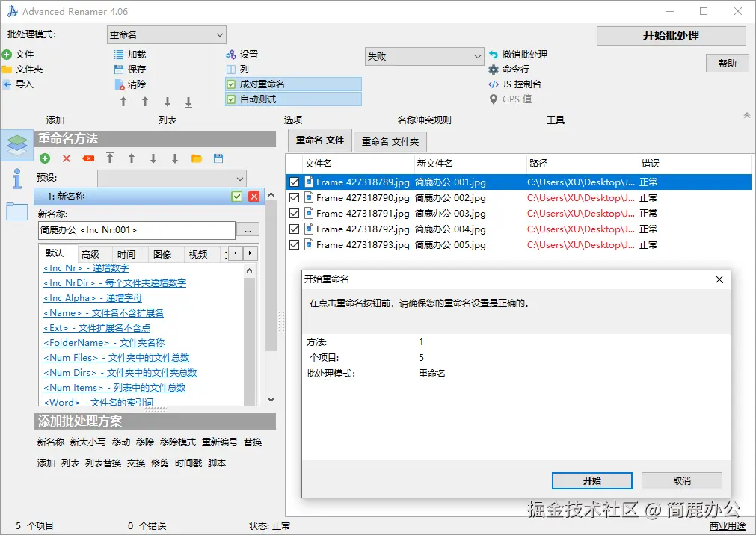The image size is (756, 535).
Task: Click the ... button beside the name field
Action: pos(248,230)
